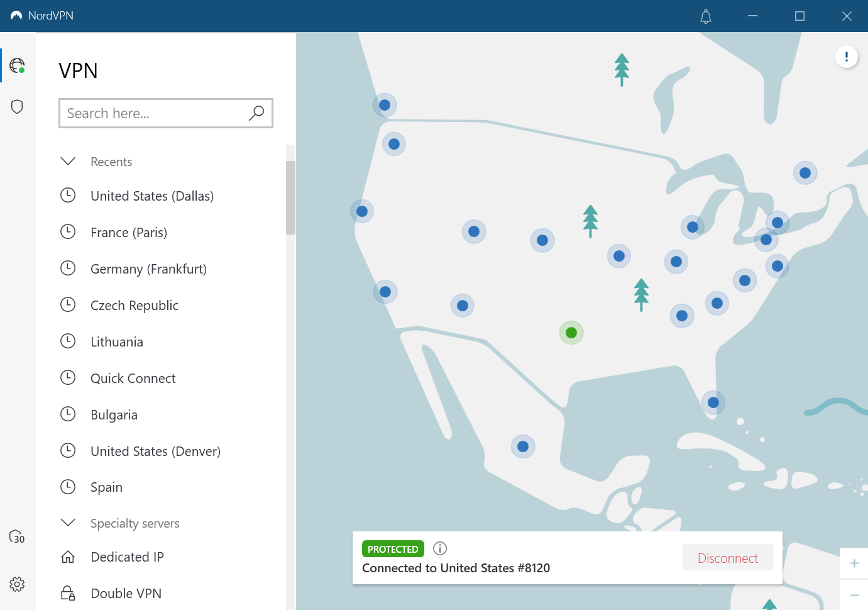Select the Florida (Miami) server pin on map
The width and height of the screenshot is (868, 610).
point(713,402)
